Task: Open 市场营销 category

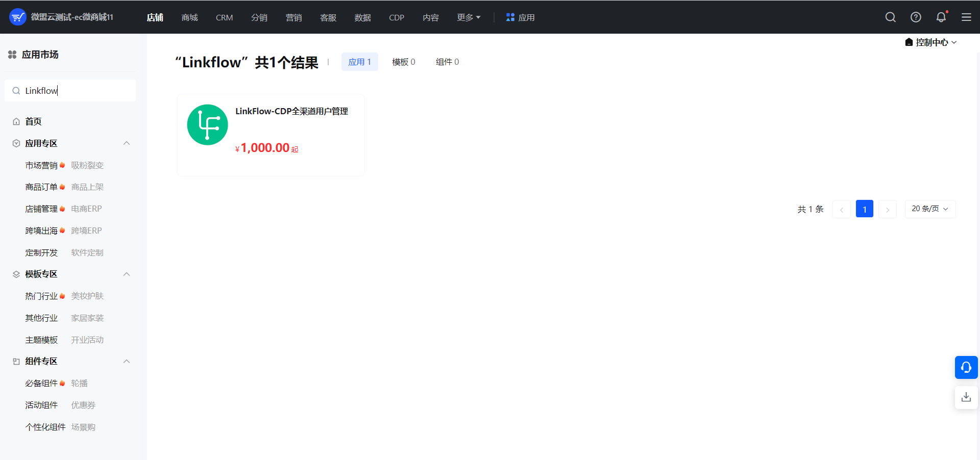Action: (x=41, y=165)
